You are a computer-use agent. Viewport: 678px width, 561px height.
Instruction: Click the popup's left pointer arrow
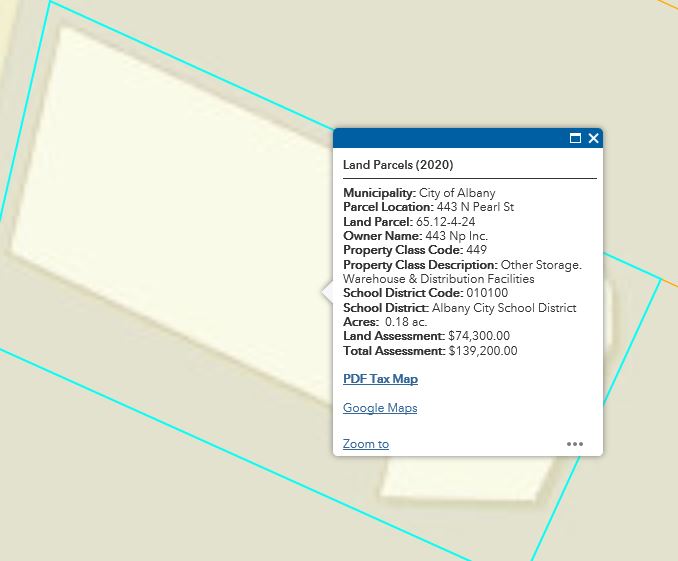pos(327,291)
